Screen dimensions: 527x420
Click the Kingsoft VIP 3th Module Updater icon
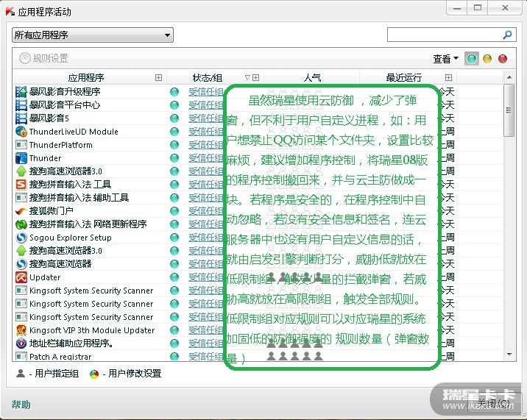[x=21, y=330]
